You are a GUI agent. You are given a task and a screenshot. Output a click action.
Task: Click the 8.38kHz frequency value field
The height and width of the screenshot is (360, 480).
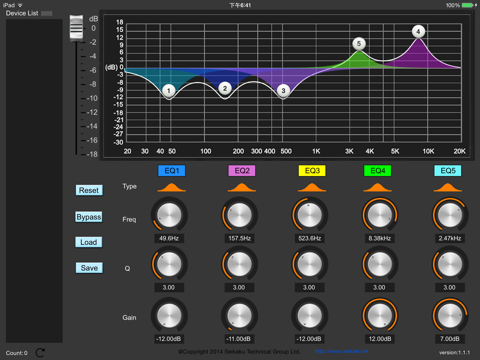(380, 238)
